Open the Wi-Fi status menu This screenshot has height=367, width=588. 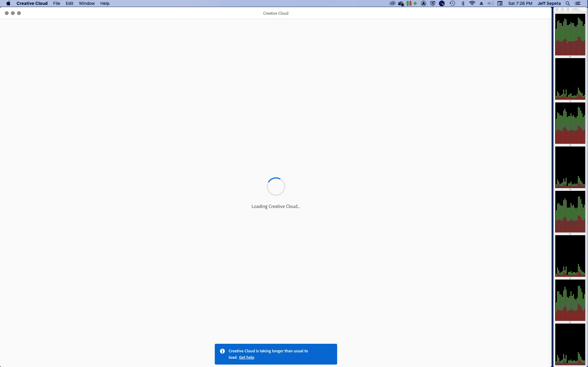(x=472, y=3)
